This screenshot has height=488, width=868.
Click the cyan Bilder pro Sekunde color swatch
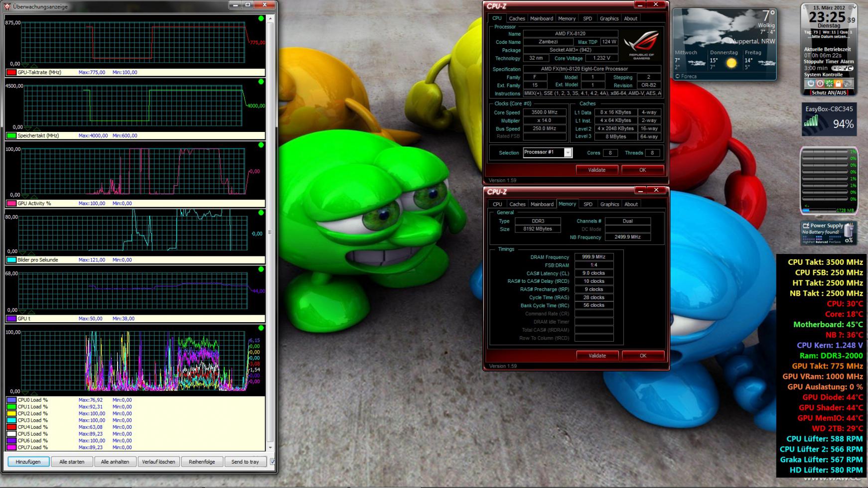(x=11, y=260)
